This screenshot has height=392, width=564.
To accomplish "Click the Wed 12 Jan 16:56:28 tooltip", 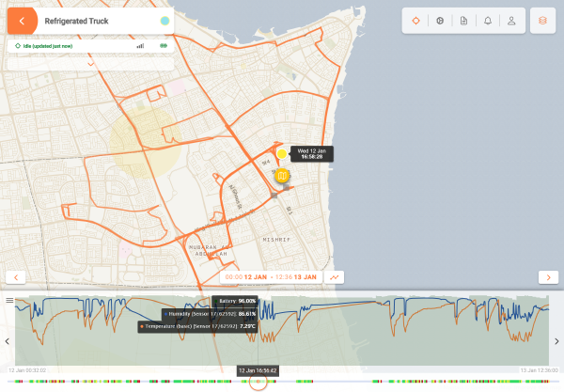I will pos(312,154).
